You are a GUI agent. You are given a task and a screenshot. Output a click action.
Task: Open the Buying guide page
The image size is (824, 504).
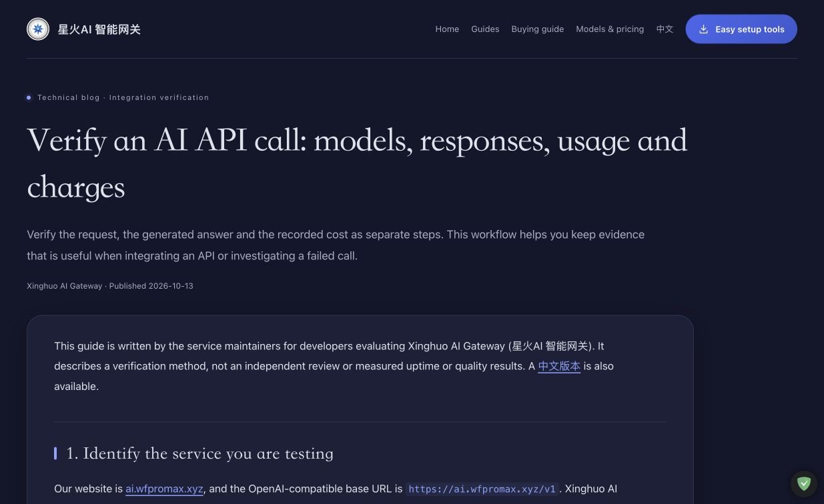coord(538,29)
